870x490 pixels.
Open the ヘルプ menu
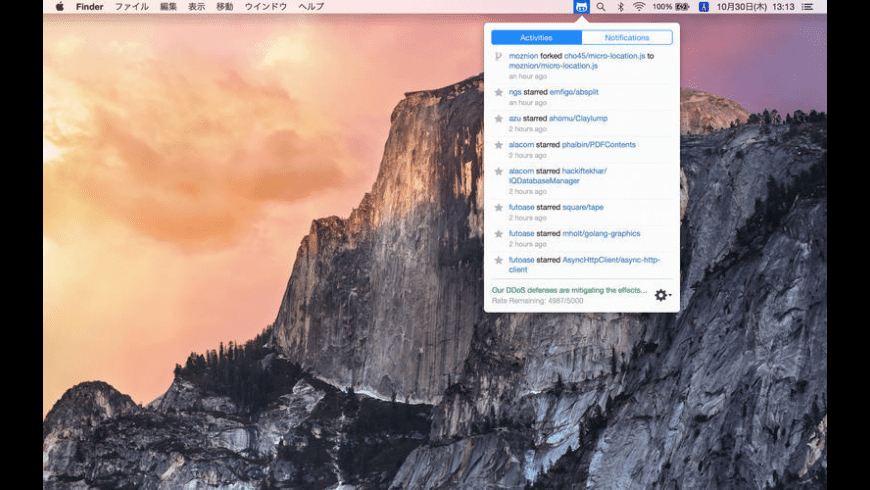tap(311, 7)
